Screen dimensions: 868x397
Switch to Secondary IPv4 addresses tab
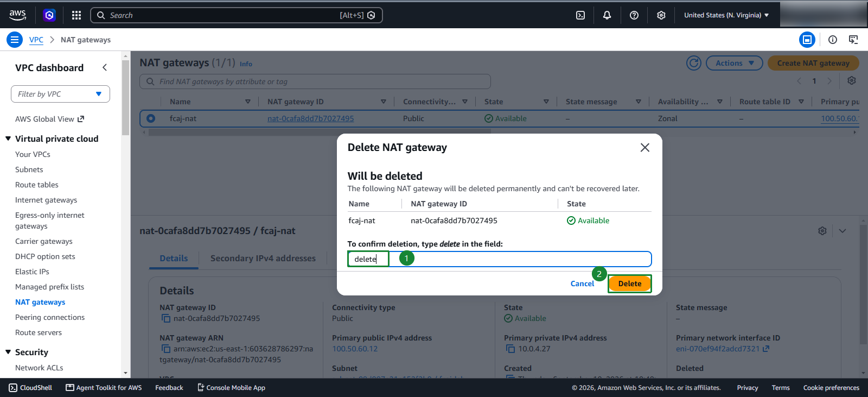[x=263, y=259]
